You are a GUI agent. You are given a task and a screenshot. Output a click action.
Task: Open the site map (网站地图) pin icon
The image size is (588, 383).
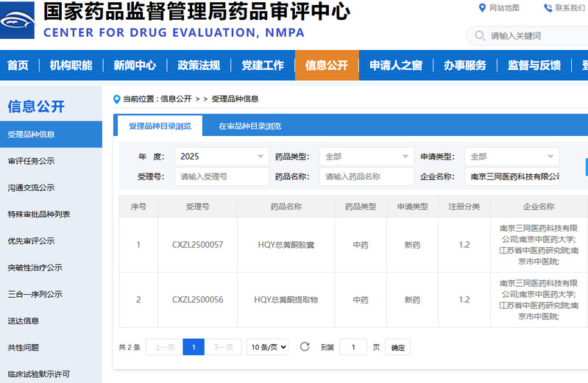tap(482, 8)
